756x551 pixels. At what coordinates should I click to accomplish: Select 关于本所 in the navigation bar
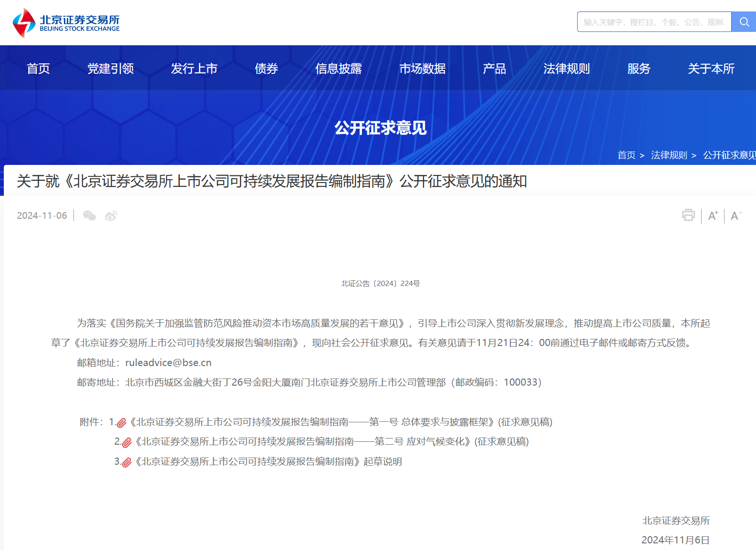[x=711, y=69]
